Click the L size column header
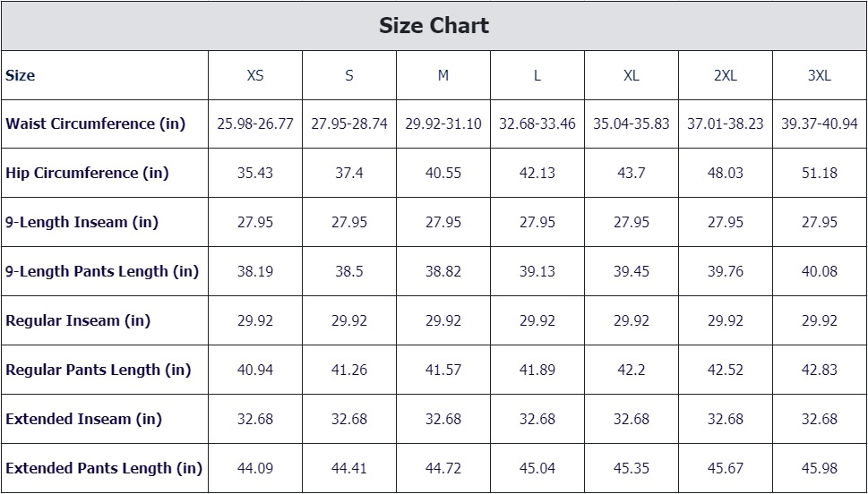This screenshot has width=868, height=494. (537, 75)
